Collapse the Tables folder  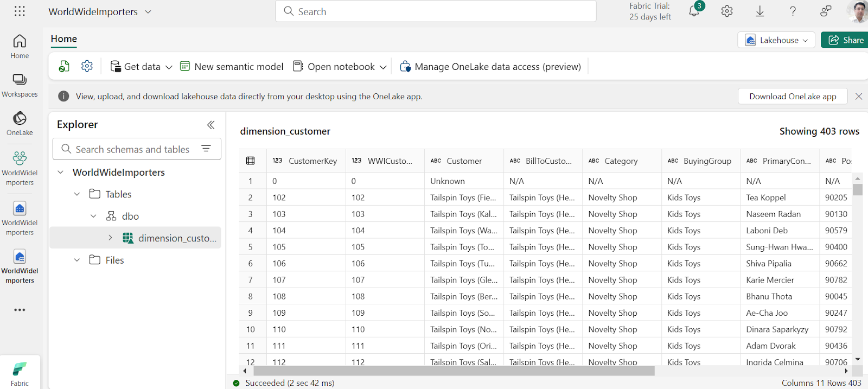(x=77, y=194)
